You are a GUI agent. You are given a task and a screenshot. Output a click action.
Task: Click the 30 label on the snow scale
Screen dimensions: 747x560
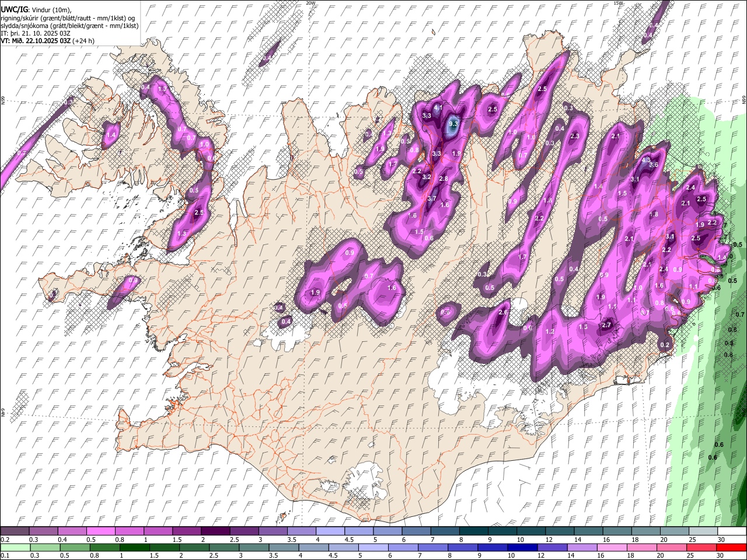[721, 540]
